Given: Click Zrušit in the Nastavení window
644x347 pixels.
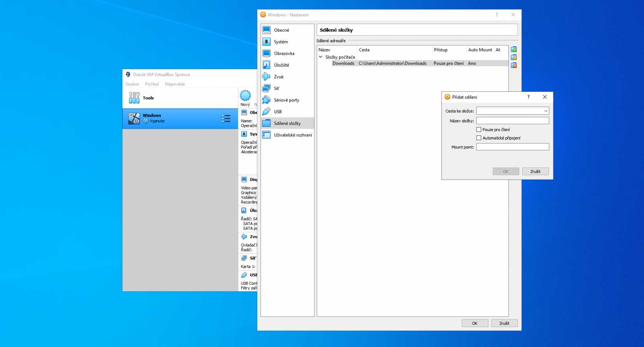Looking at the screenshot, I should (504, 323).
